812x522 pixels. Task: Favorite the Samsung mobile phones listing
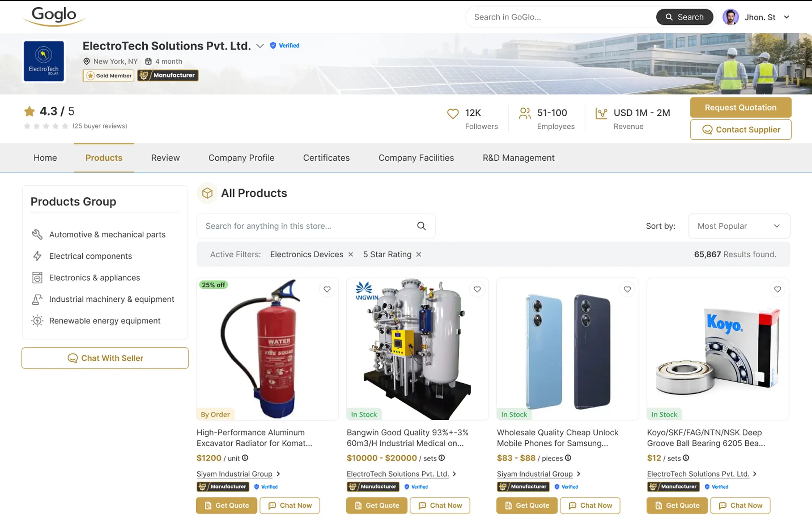(x=627, y=289)
